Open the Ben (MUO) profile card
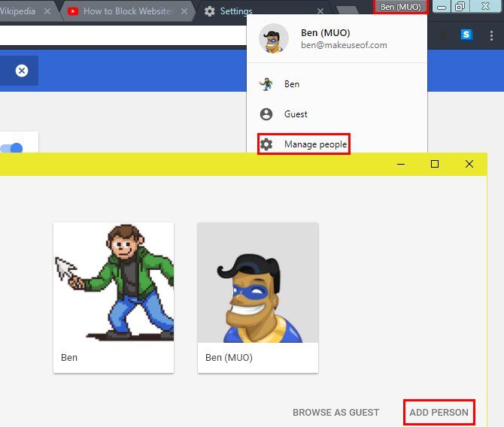 pyautogui.click(x=258, y=298)
